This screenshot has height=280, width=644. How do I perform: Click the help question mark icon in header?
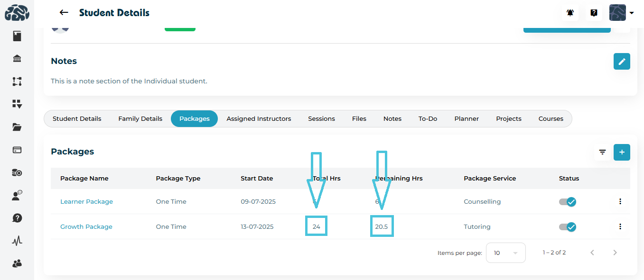click(594, 13)
